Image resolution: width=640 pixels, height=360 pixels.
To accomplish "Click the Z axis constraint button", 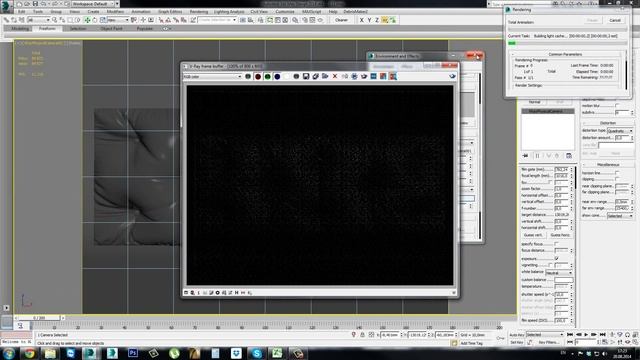I will coord(377,20).
